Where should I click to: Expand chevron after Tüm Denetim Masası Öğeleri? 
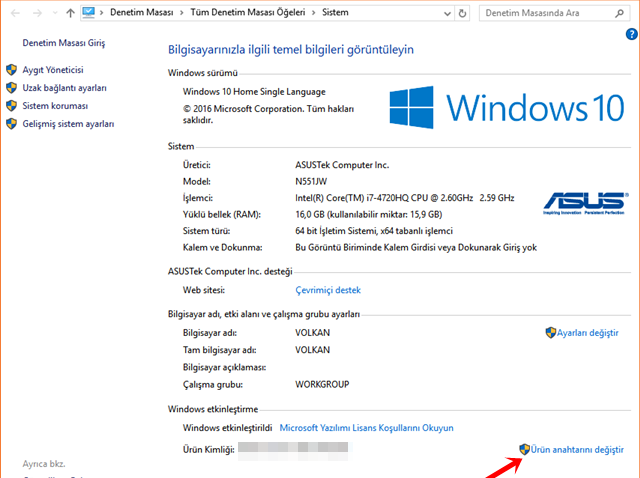pyautogui.click(x=313, y=13)
